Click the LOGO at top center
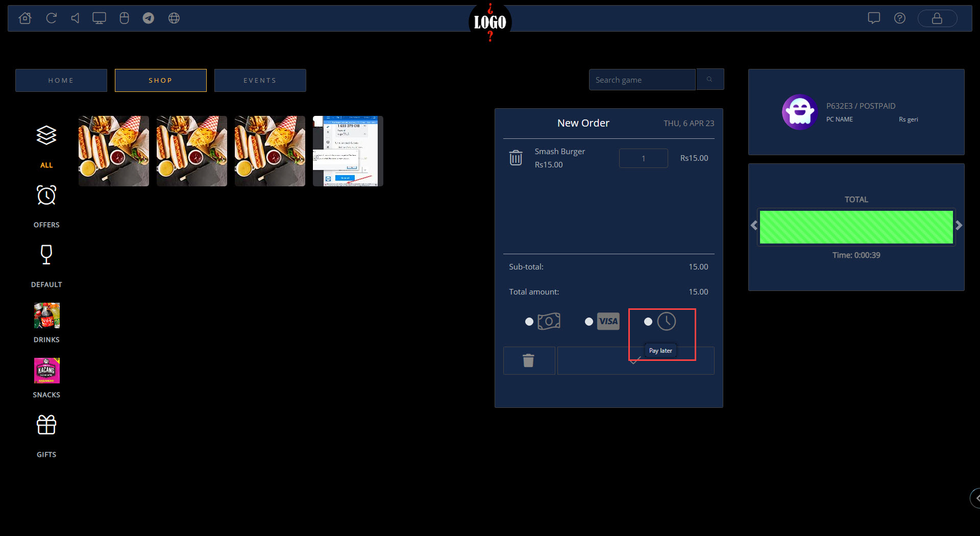 490,22
